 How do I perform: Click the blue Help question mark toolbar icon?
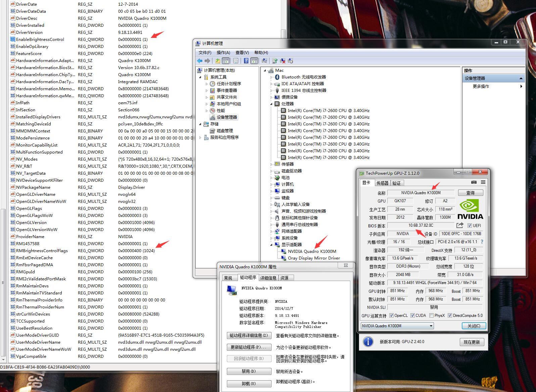coord(246,61)
